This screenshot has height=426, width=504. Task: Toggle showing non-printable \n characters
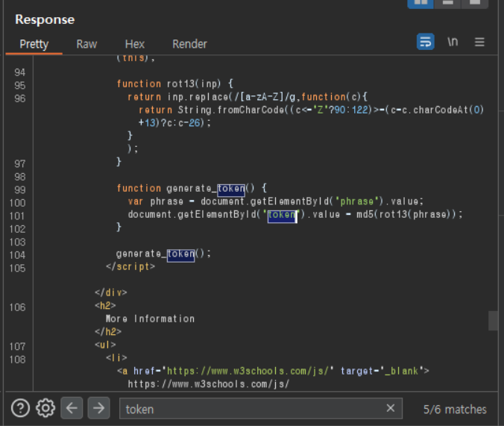pos(453,42)
